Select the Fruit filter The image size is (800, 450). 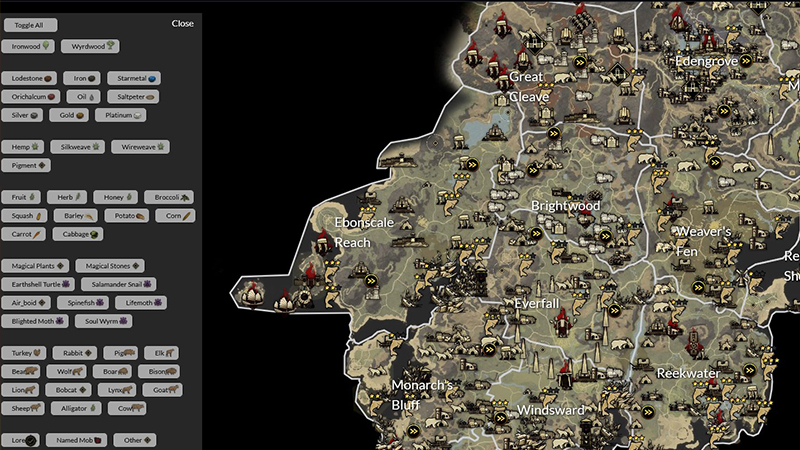(x=21, y=197)
